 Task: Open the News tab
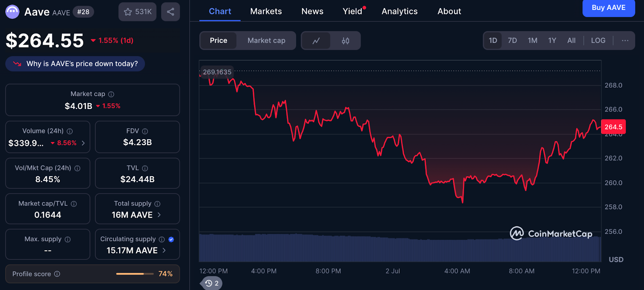coord(312,11)
